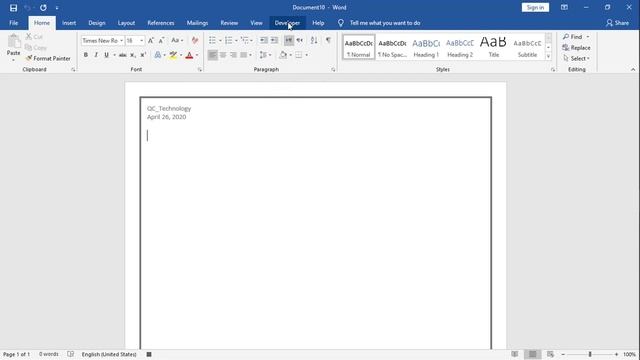640x360 pixels.
Task: Switch to Read Mode view icon
Action: (x=515, y=354)
